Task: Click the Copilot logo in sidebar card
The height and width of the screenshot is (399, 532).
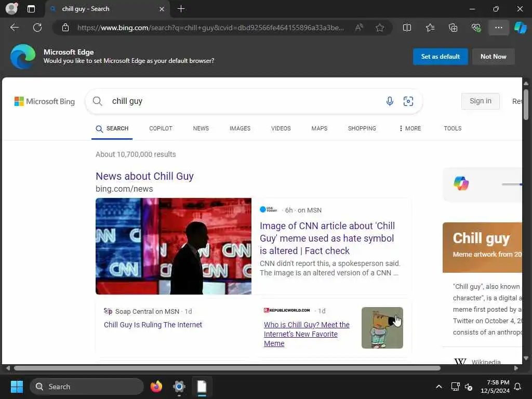Action: pyautogui.click(x=461, y=183)
